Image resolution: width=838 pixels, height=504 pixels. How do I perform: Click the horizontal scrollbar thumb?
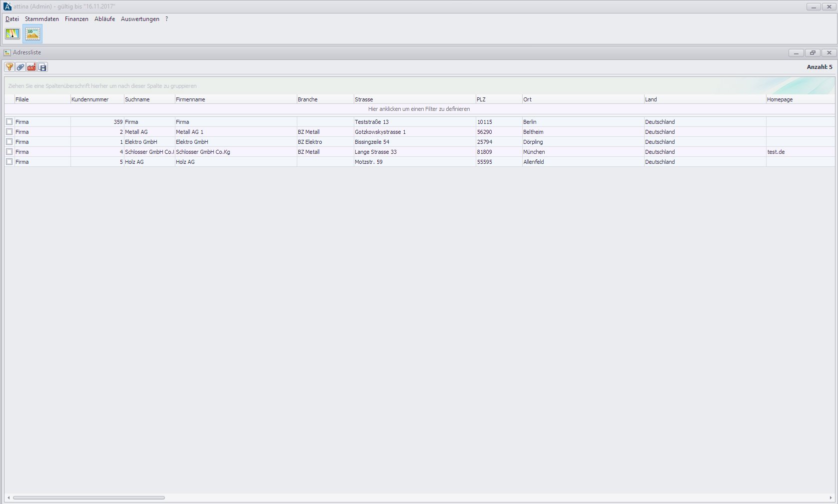(x=89, y=498)
